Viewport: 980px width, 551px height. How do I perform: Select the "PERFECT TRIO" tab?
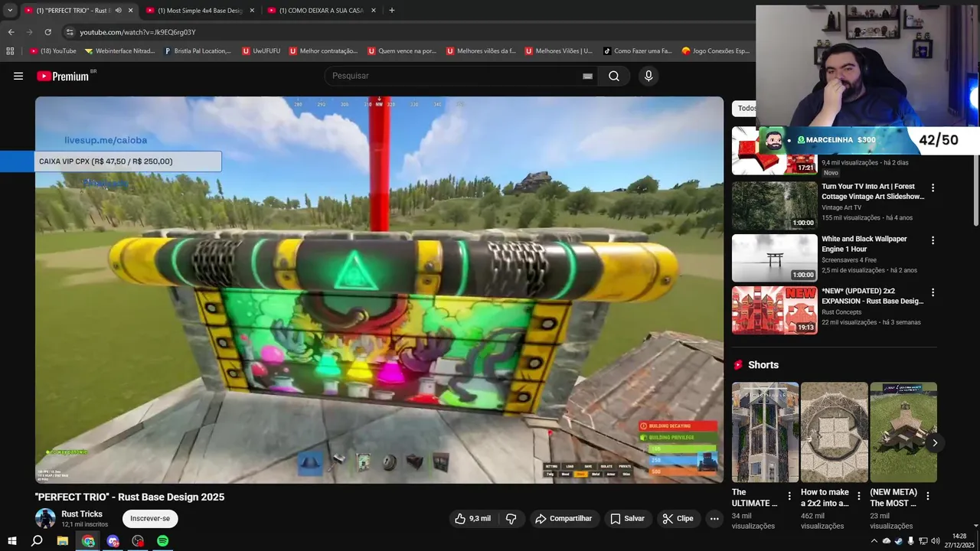(x=73, y=10)
